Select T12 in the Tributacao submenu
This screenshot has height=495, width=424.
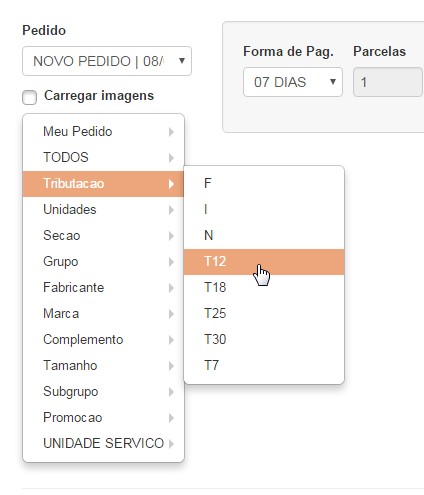264,262
